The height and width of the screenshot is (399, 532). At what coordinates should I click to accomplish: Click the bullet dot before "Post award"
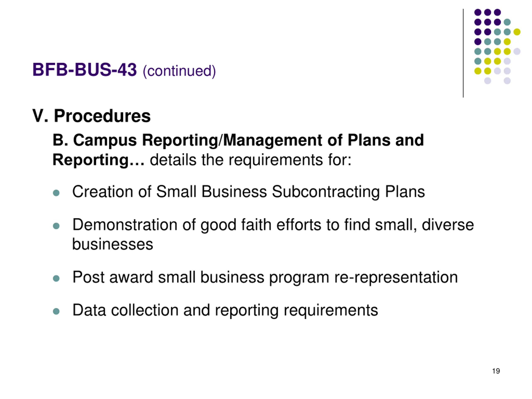[56, 278]
